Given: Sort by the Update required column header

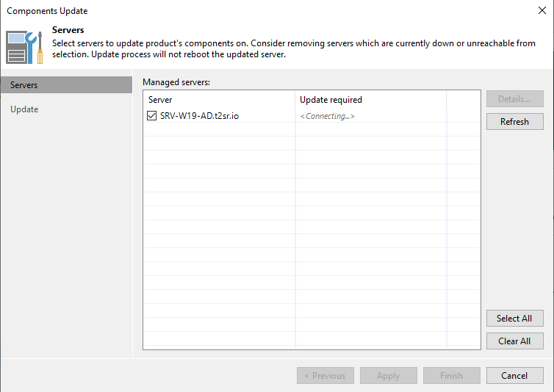Looking at the screenshot, I should [371, 100].
